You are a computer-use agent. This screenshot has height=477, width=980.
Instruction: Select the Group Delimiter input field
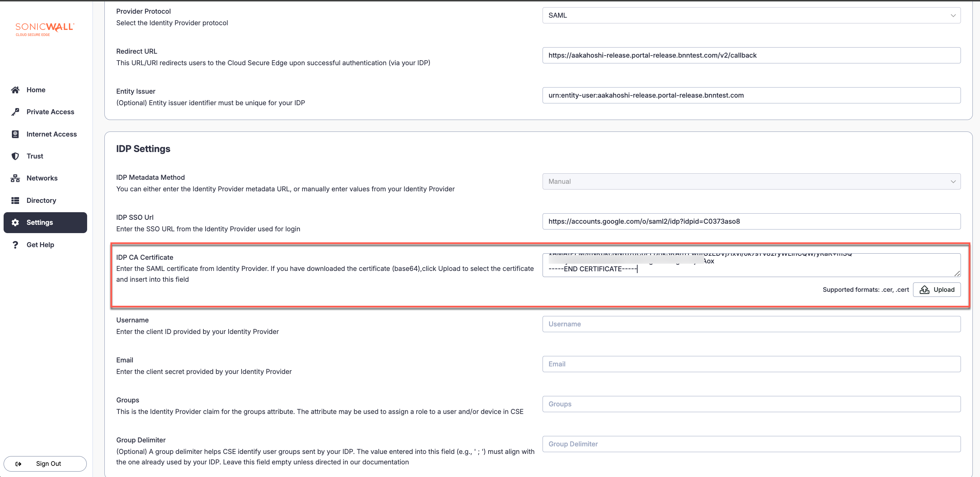[751, 444]
